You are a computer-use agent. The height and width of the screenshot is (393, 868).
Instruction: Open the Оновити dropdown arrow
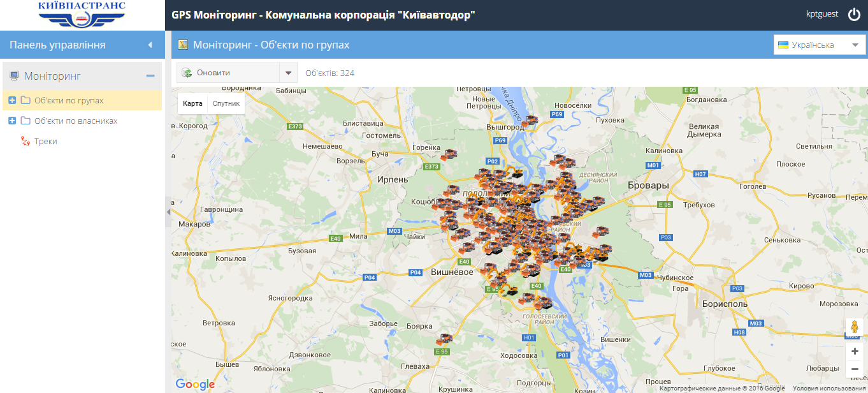pos(288,73)
